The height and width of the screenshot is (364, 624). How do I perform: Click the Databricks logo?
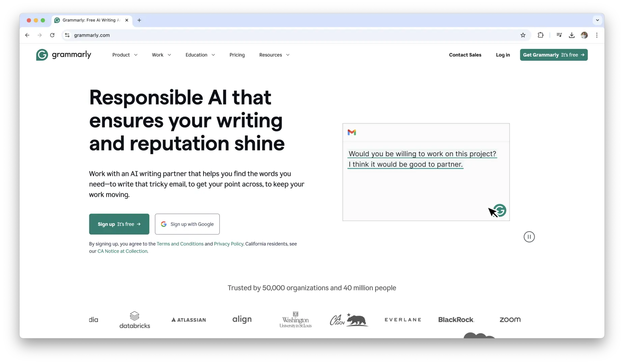click(135, 320)
